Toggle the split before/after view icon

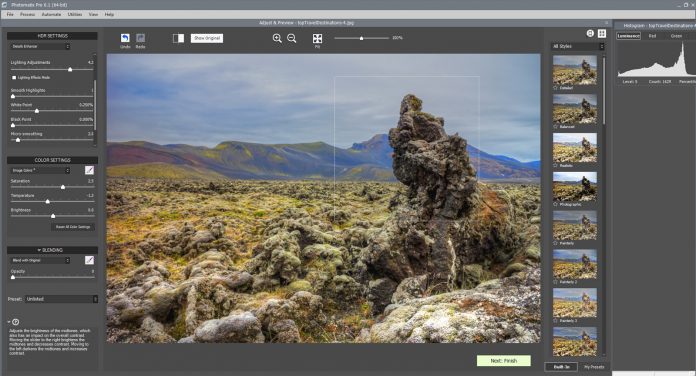178,38
